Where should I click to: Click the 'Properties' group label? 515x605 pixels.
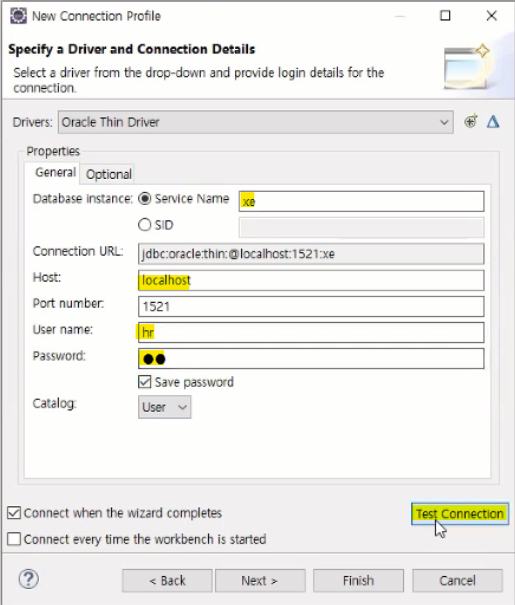pos(53,151)
